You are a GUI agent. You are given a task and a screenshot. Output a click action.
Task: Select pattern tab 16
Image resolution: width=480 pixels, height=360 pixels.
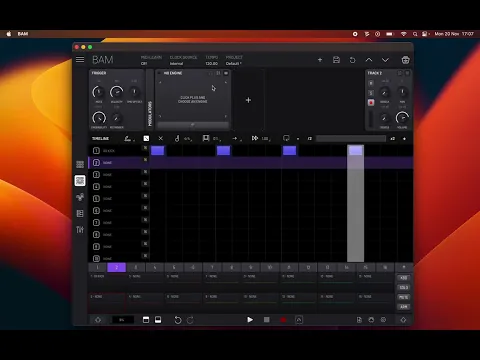point(385,267)
